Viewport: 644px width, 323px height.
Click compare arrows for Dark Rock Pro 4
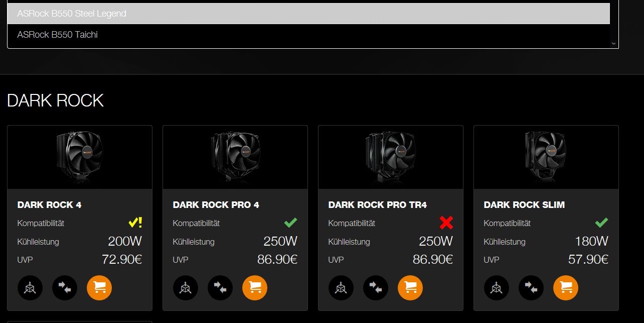point(220,288)
